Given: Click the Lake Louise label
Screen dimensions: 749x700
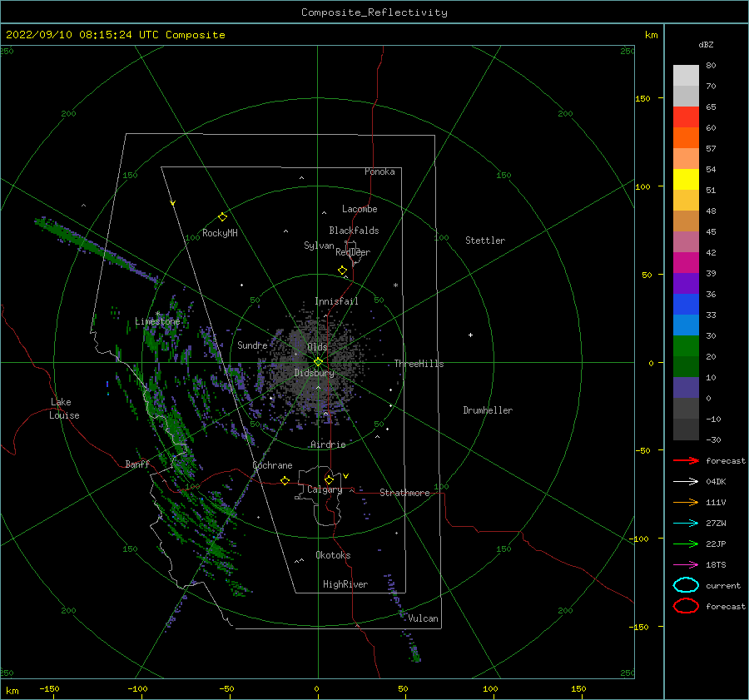Looking at the screenshot, I should 64,409.
